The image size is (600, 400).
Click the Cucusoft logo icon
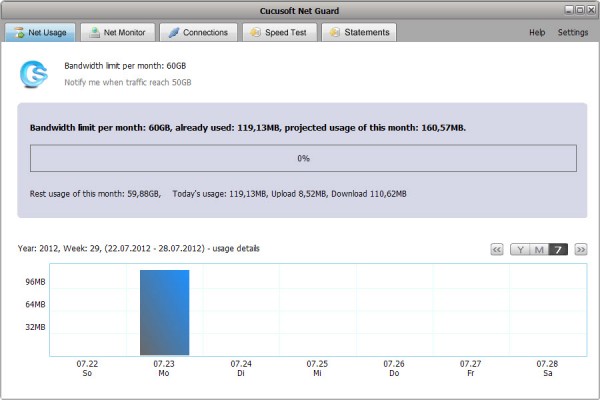pos(34,74)
